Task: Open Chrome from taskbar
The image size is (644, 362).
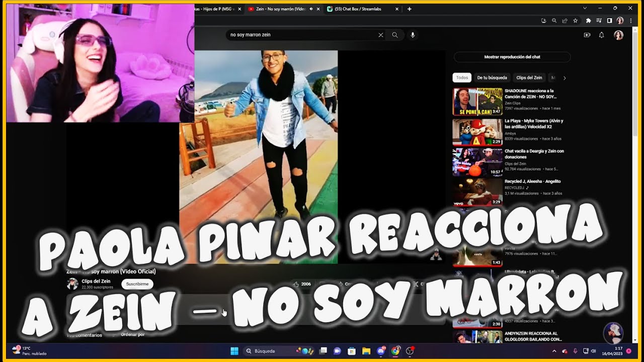Action: [395, 351]
